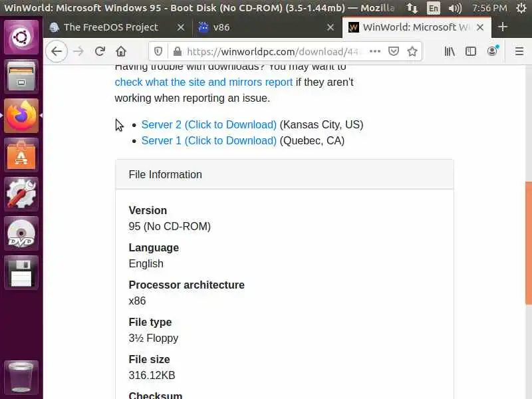Open page actions three-dot menu
The image size is (532, 399).
pos(375,52)
